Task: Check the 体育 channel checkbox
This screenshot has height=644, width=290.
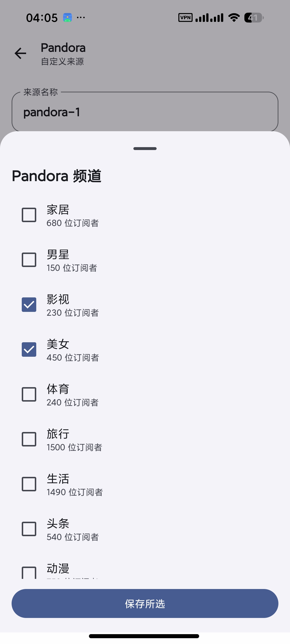Action: pos(29,394)
